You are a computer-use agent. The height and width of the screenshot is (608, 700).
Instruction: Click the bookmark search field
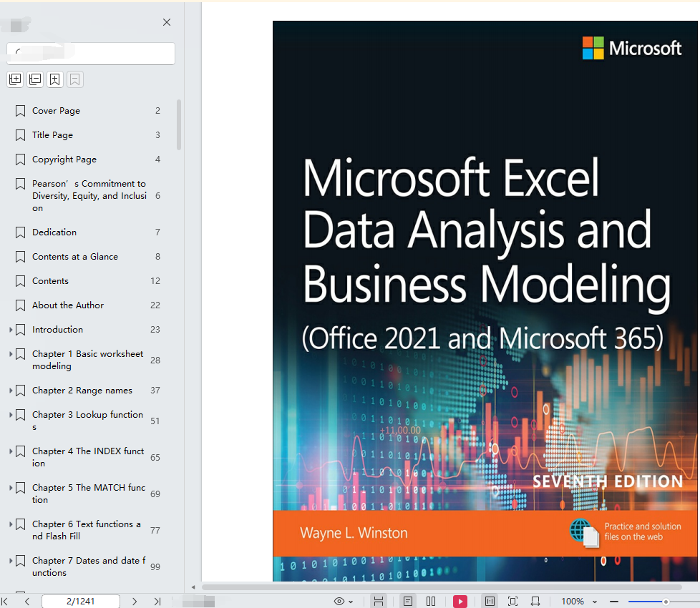91,54
